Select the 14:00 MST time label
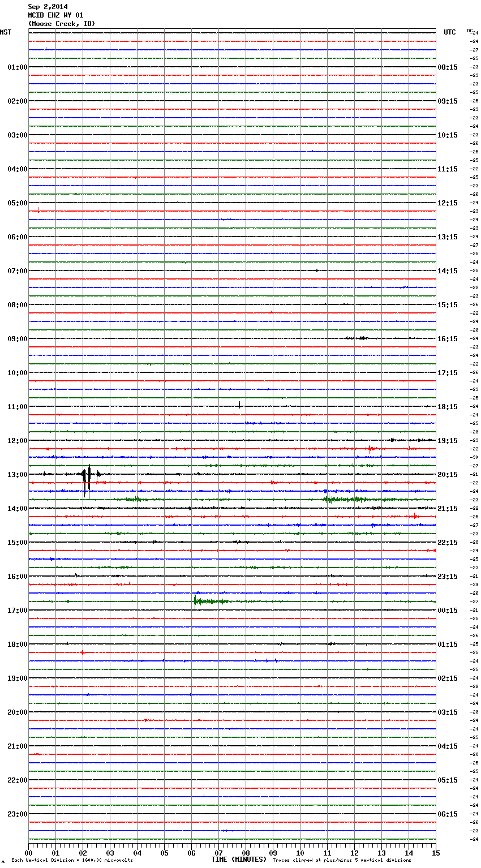481x868 pixels. (x=17, y=509)
